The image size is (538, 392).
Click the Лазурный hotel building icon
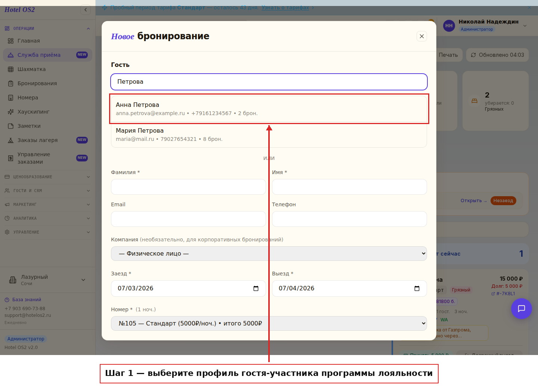[13, 280]
